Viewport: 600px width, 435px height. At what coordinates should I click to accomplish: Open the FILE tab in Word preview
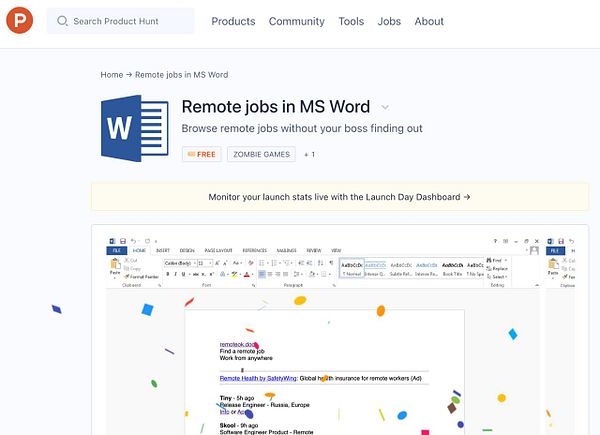click(x=117, y=250)
